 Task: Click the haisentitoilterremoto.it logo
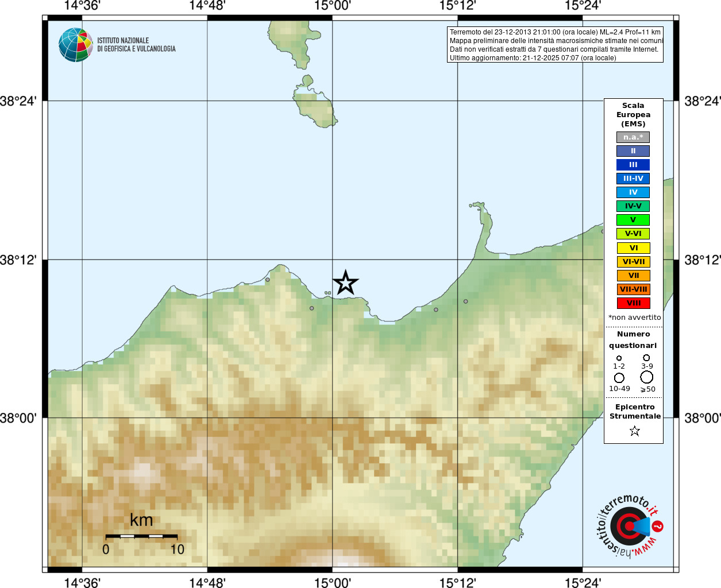(x=630, y=525)
